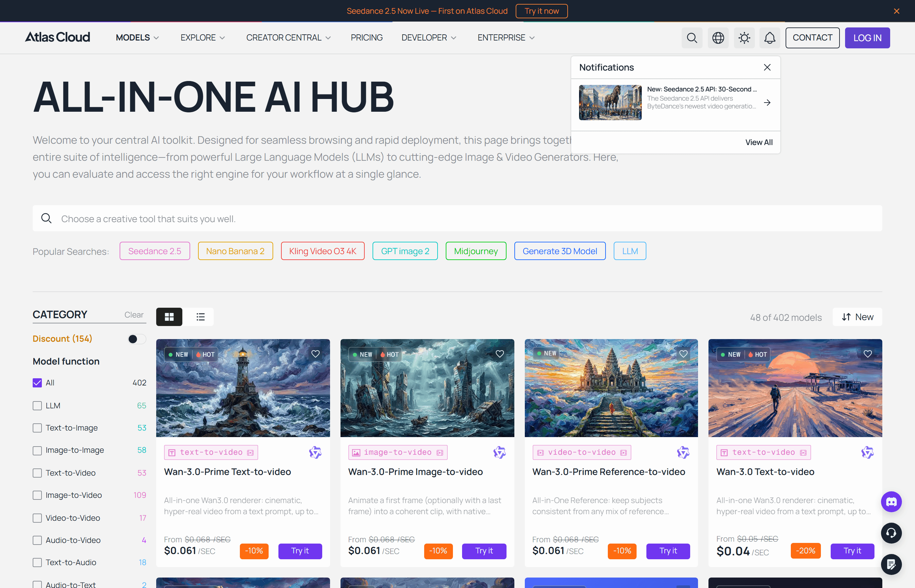Focus the creative tool search field

tap(457, 219)
